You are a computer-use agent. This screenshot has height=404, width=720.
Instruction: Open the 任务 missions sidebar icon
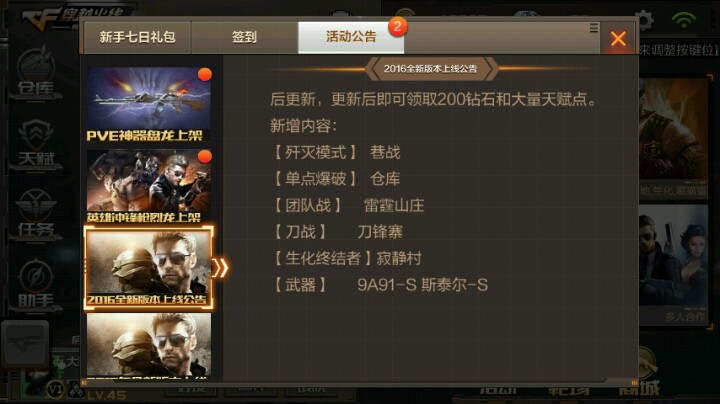pyautogui.click(x=36, y=215)
